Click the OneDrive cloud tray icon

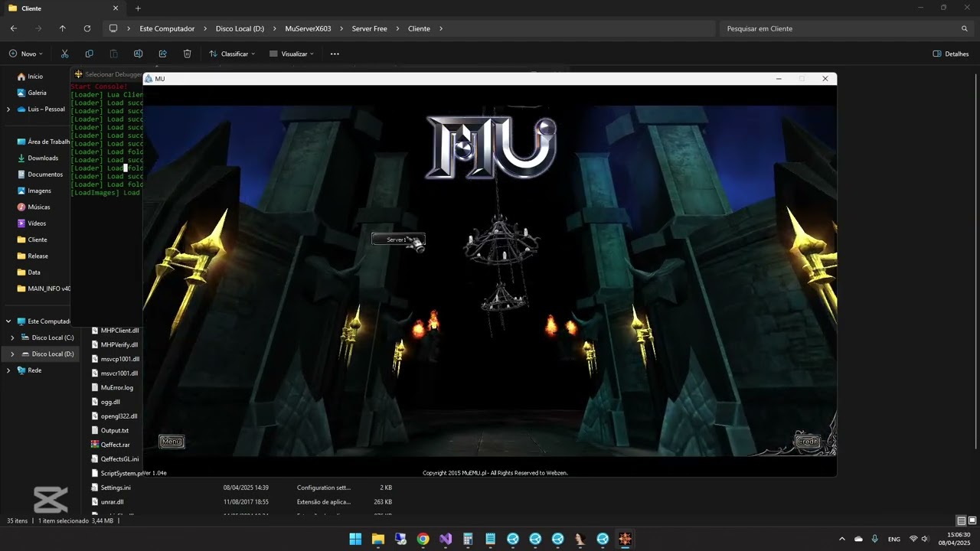coord(859,539)
